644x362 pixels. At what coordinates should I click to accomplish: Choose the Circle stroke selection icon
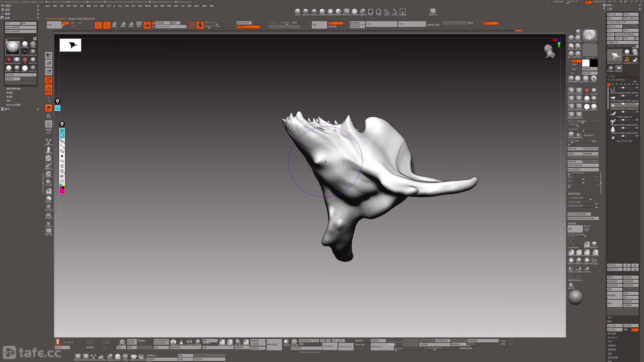[379, 12]
